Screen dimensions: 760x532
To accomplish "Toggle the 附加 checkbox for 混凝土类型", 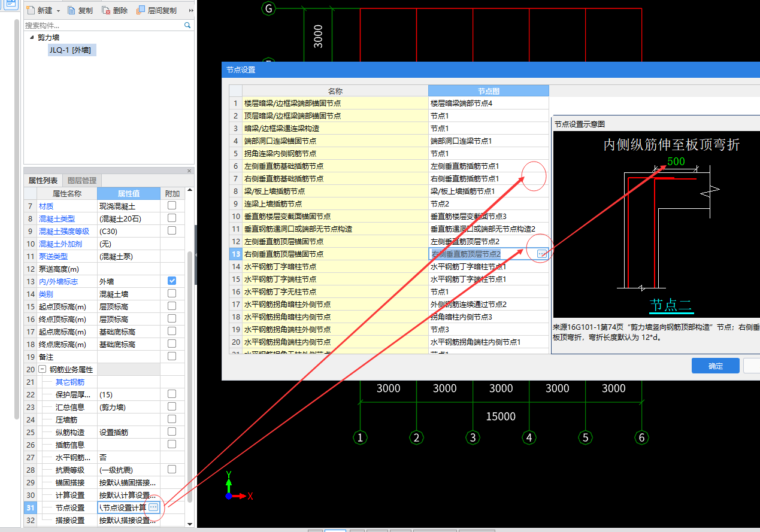I will (x=172, y=218).
